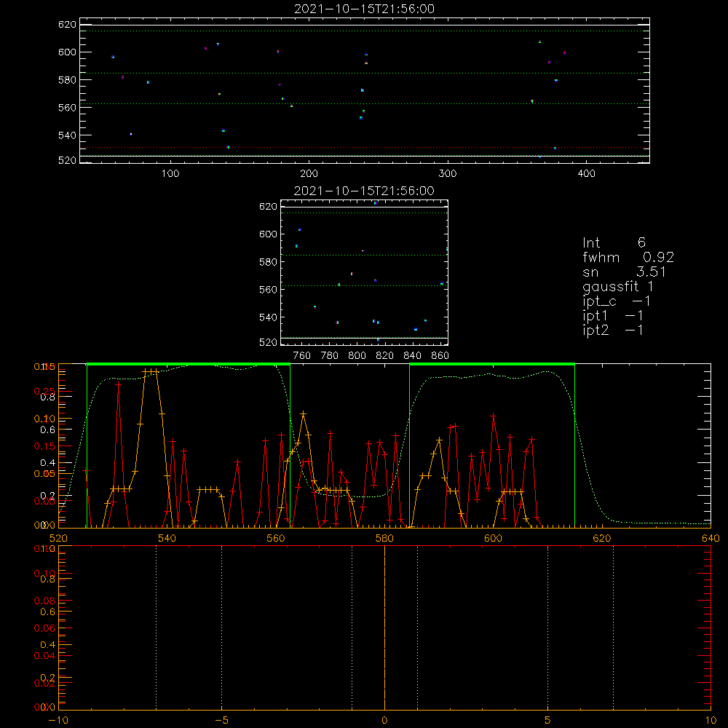The width and height of the screenshot is (728, 728).
Task: Click x-axis label 0 on bottom plot
Action: click(384, 721)
